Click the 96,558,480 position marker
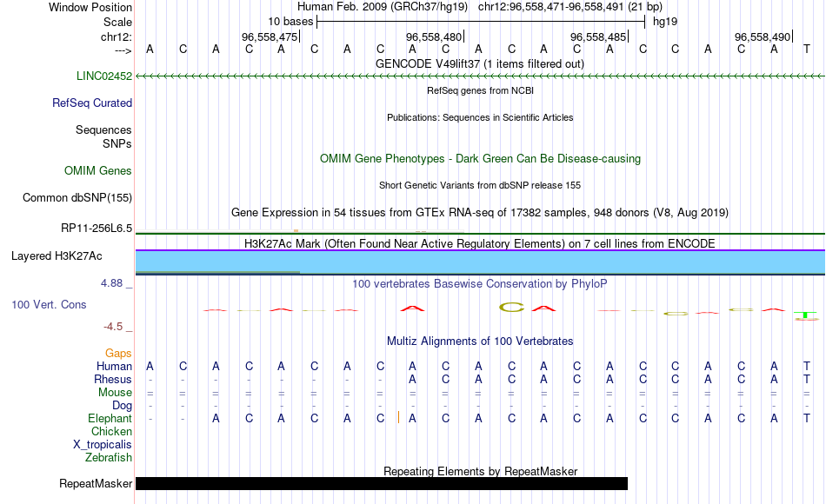Screen dimensions: 826x504 pyautogui.click(x=435, y=36)
